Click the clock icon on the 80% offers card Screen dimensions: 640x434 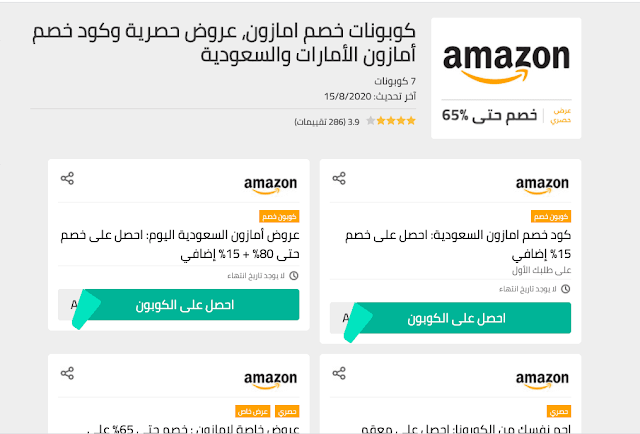click(x=293, y=275)
